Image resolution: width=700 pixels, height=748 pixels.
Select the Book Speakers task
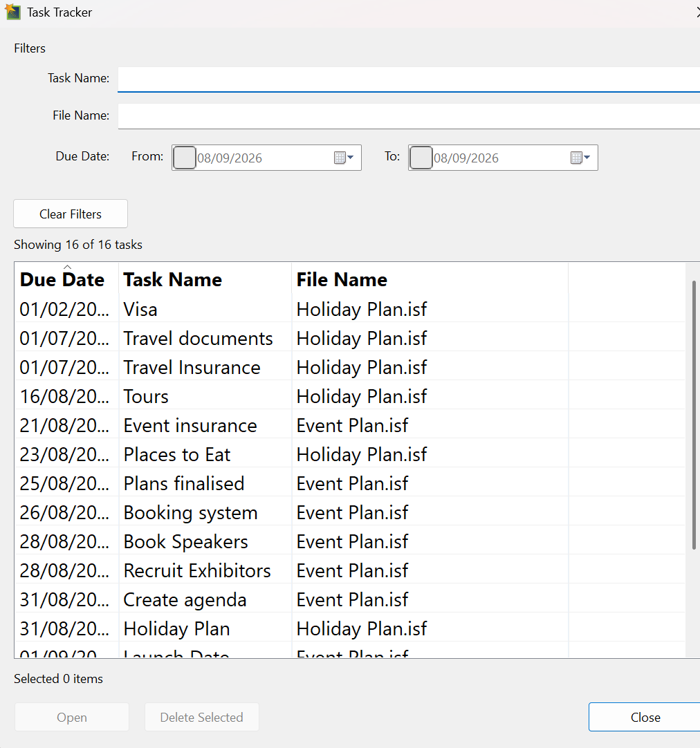pyautogui.click(x=350, y=542)
